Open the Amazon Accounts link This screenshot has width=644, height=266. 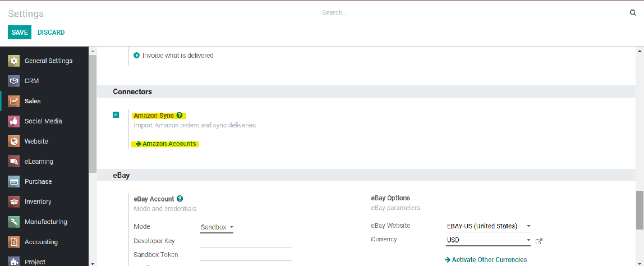pos(165,144)
